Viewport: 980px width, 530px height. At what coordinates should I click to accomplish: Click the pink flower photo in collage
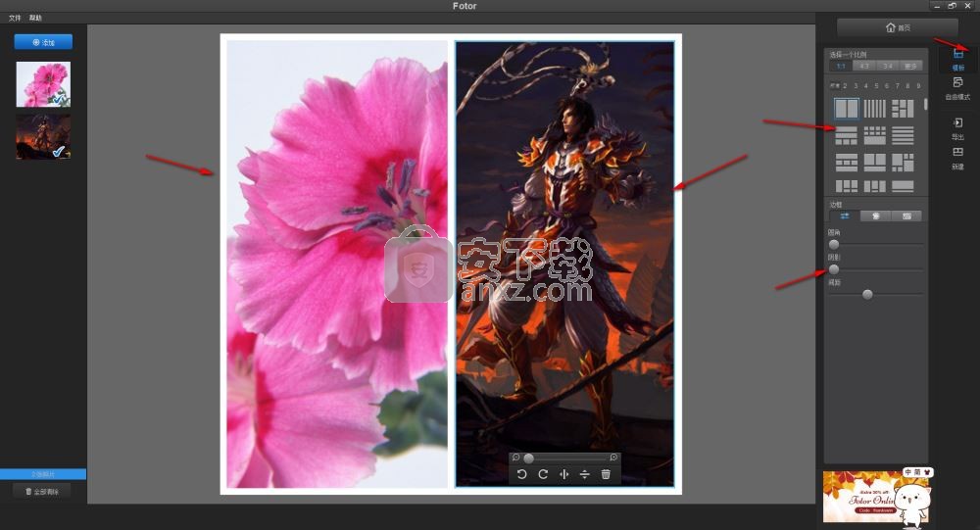pyautogui.click(x=337, y=265)
